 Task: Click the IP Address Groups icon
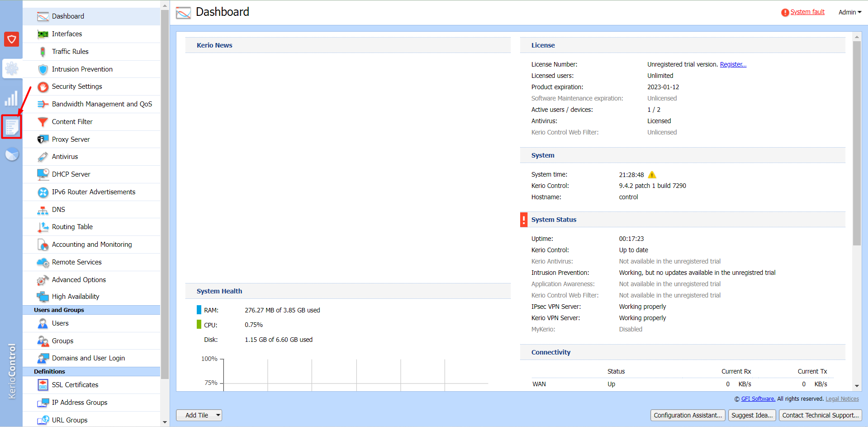click(x=43, y=403)
